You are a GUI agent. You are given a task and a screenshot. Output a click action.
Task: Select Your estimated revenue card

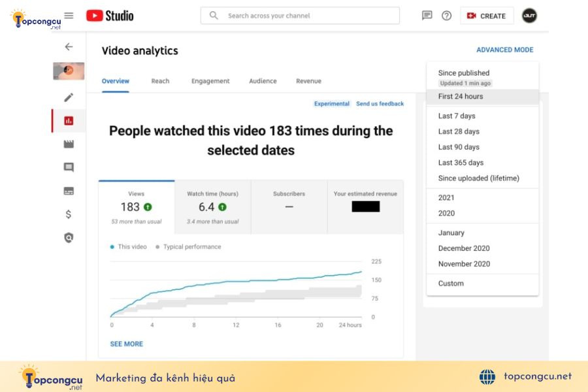point(365,207)
